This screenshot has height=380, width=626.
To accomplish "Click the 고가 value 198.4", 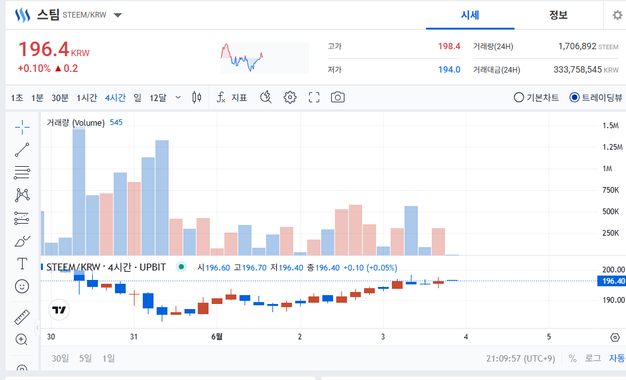I will point(449,46).
